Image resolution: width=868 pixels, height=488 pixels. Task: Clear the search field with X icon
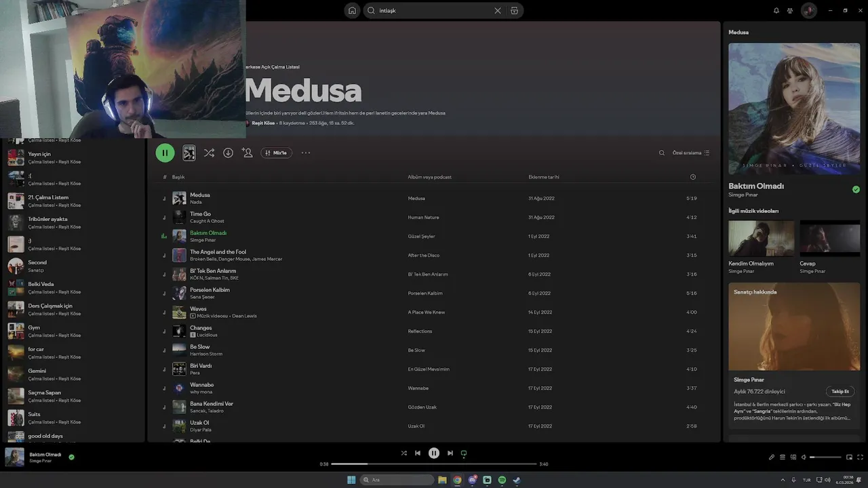click(x=498, y=11)
